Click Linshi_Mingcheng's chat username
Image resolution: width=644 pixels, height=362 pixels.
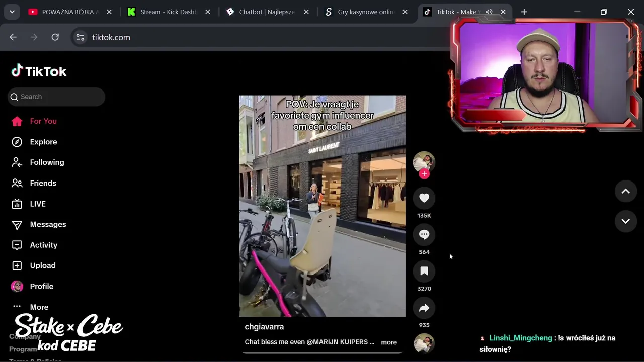click(520, 338)
